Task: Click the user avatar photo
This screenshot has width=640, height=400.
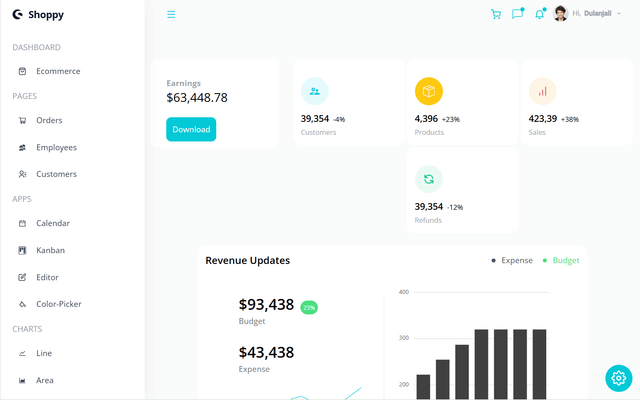Action: point(561,13)
